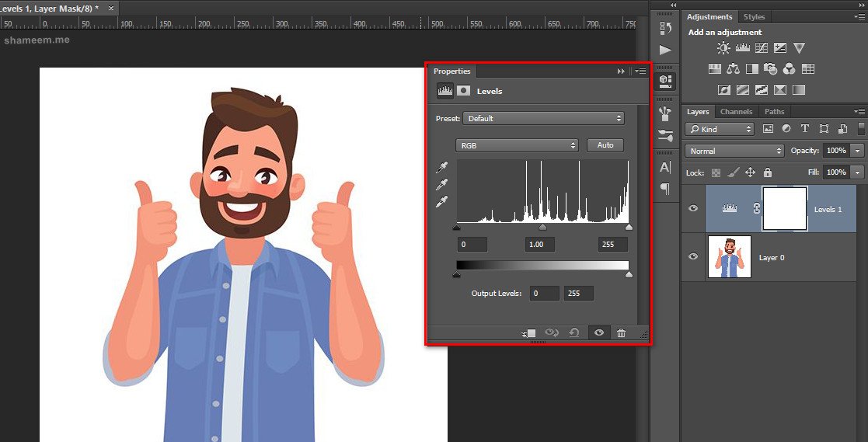Screen dimensions: 868x442
Task: Pick the white point eyedropper in Levels
Action: (442, 201)
